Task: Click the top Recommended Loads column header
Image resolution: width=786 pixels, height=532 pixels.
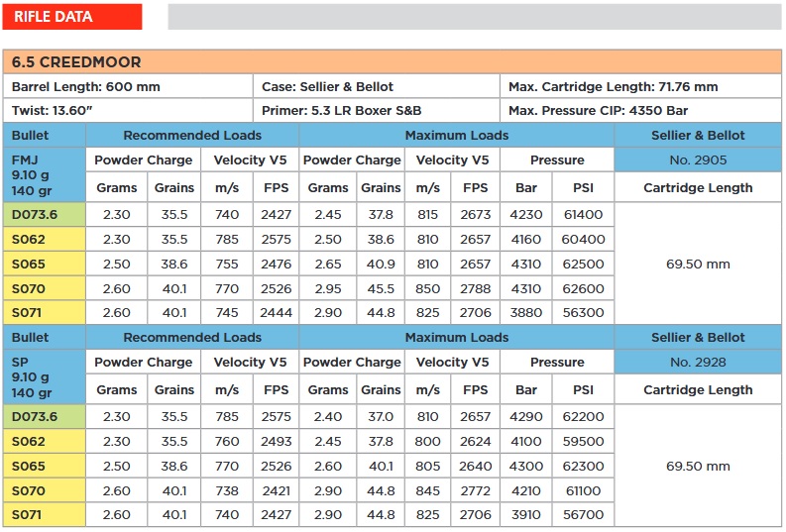Action: click(192, 135)
